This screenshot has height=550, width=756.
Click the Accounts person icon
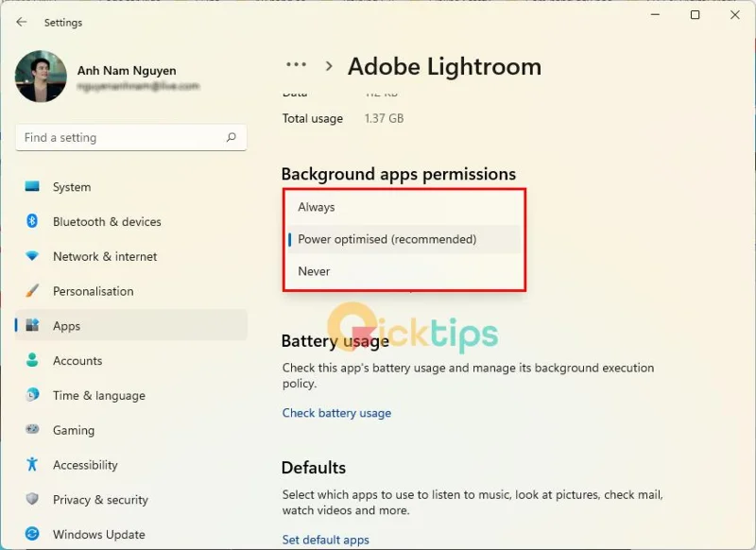[32, 360]
